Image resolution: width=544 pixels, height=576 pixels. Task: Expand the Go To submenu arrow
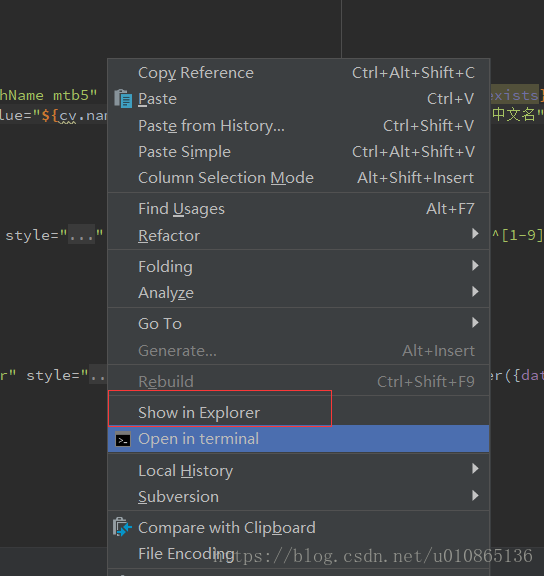click(475, 323)
